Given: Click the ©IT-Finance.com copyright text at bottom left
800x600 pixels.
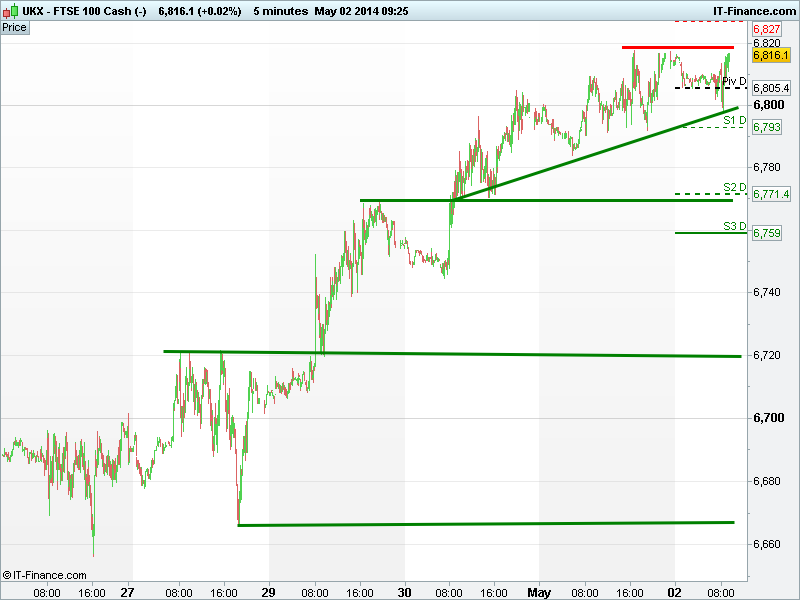Looking at the screenshot, I should (x=44, y=576).
